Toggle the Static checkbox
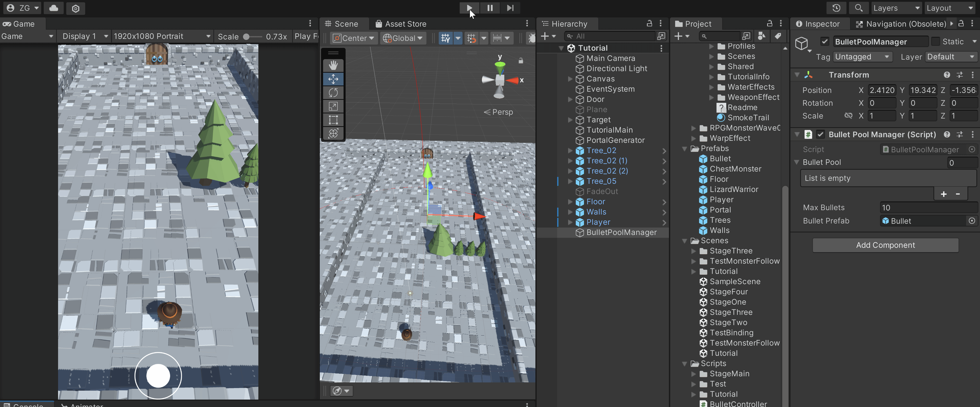 935,41
